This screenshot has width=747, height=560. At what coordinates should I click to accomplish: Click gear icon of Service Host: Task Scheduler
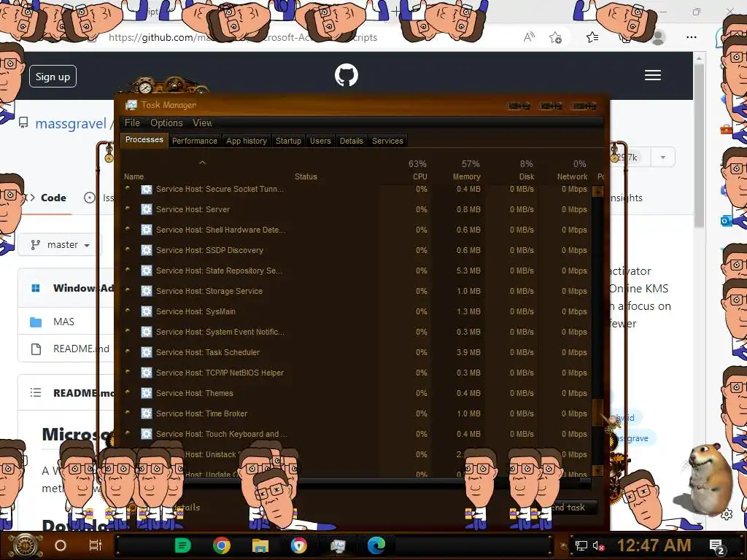click(x=146, y=352)
